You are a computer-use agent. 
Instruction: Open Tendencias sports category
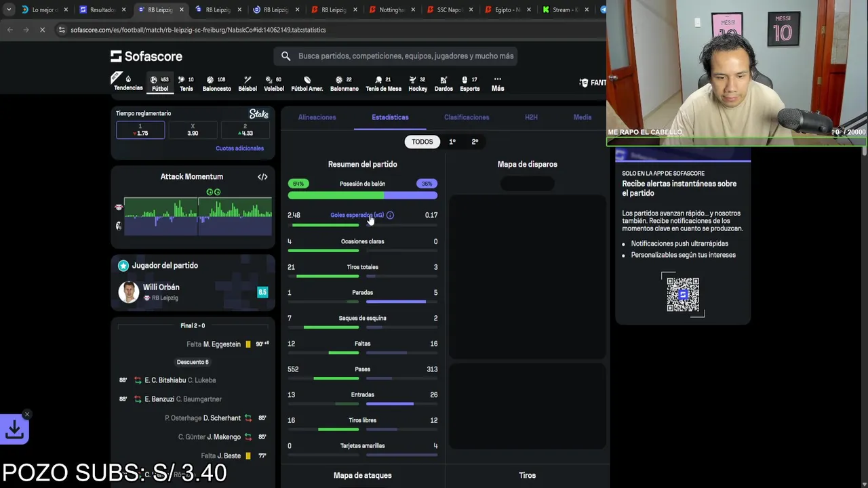coord(128,82)
